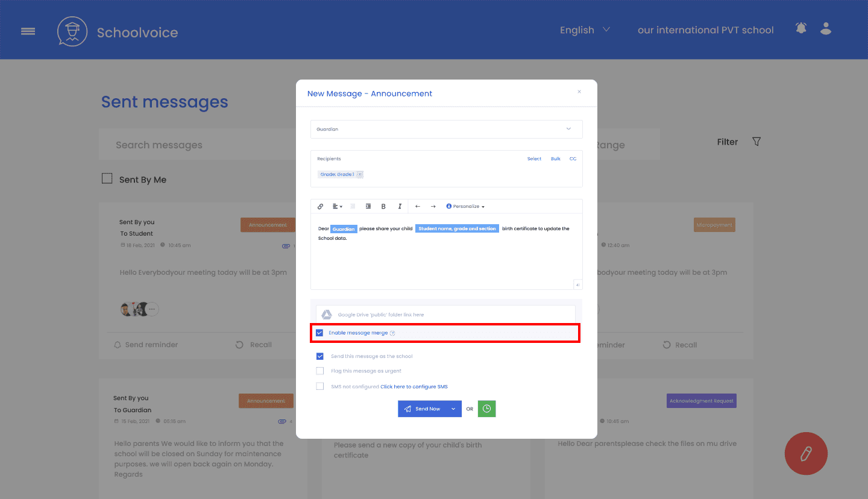Screen dimensions: 868x499
Task: Click the link insertion icon in the editor toolbar
Action: 320,206
